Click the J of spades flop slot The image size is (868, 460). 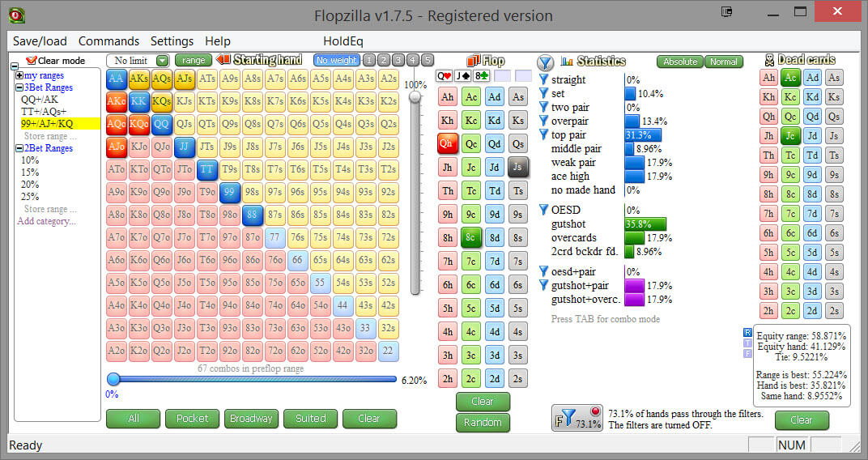[462, 76]
